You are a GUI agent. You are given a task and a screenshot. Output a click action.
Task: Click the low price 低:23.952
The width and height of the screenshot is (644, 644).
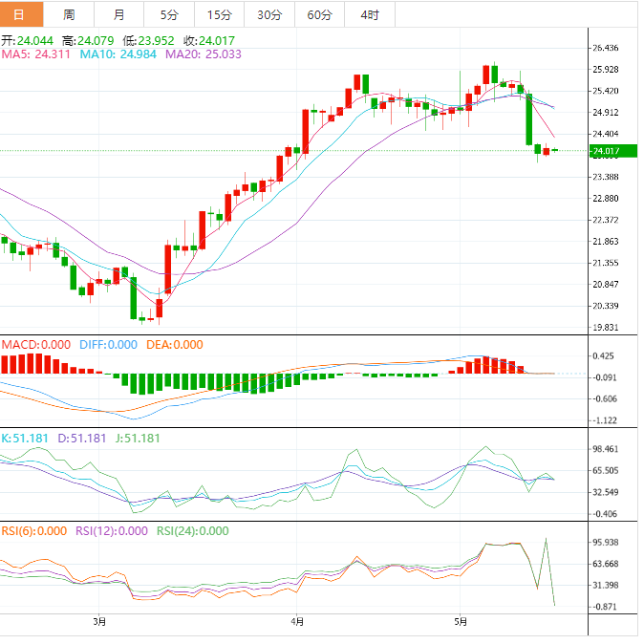coord(148,41)
